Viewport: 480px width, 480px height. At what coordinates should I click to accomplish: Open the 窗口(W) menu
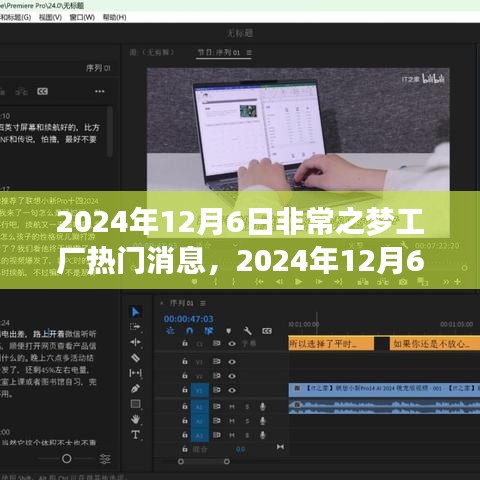pyautogui.click(x=82, y=17)
